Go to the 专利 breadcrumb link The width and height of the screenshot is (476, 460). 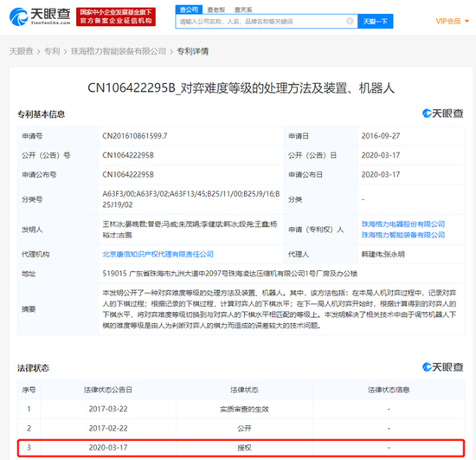click(52, 51)
